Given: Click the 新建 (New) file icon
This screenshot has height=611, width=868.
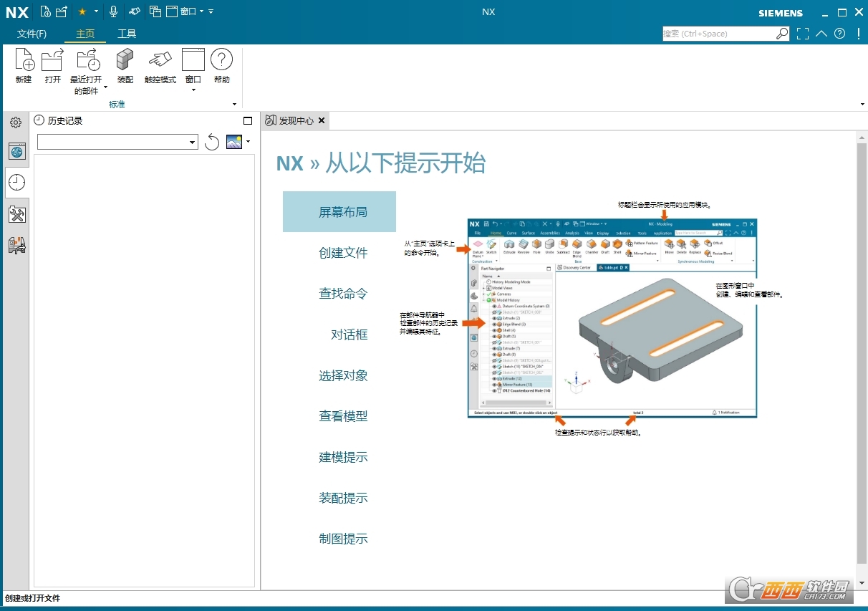Looking at the screenshot, I should click(24, 60).
